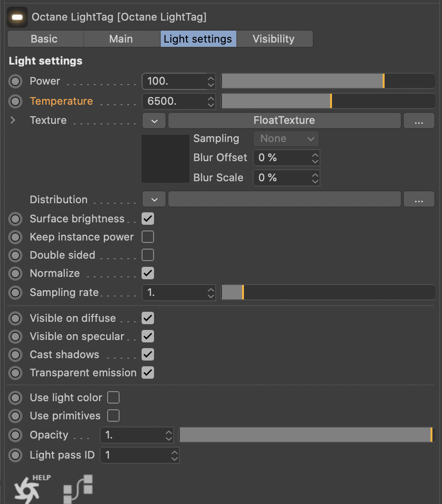
Task: Switch to the Main tab
Action: (x=121, y=39)
